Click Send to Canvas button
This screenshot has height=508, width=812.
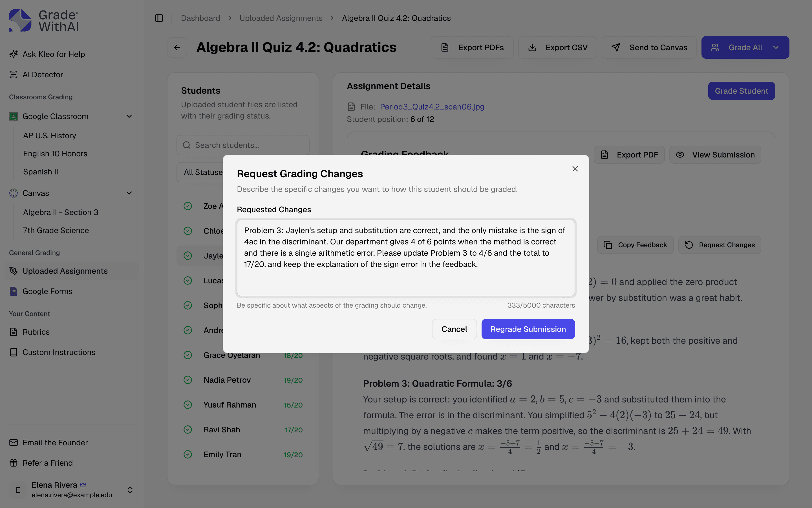[649, 47]
